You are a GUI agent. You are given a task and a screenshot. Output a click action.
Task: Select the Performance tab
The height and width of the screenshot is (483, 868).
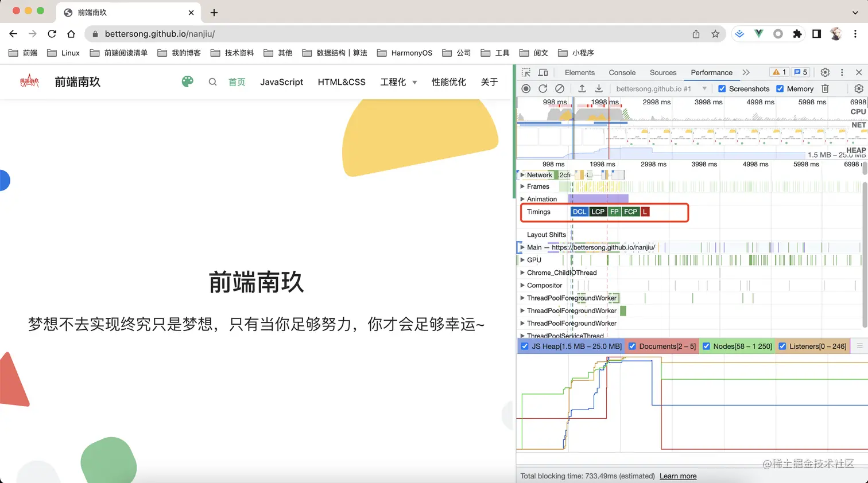click(x=711, y=72)
